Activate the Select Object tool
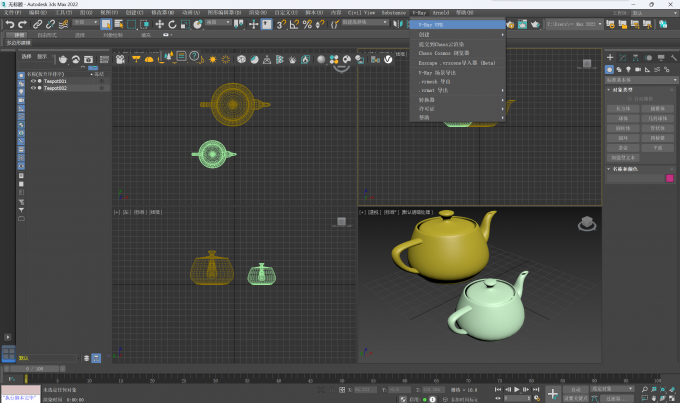This screenshot has height=403, width=680. click(106, 24)
